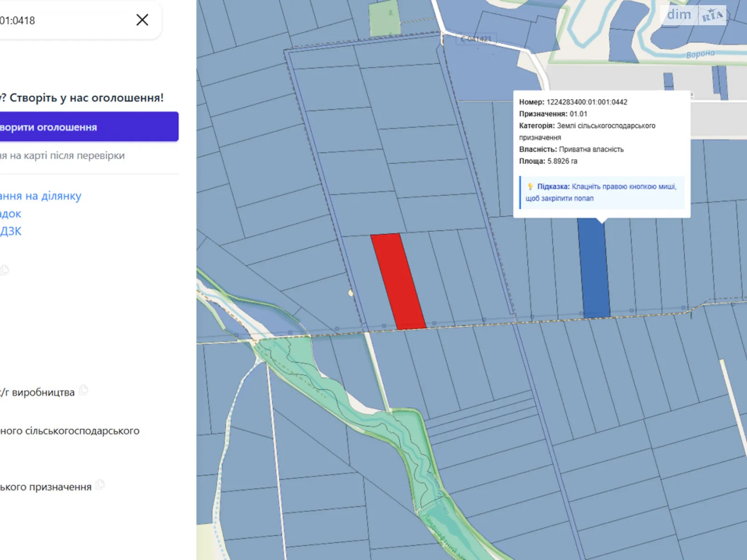The height and width of the screenshot is (560, 747).
Task: Click the lightbulb hint icon in the popup
Action: tap(530, 187)
